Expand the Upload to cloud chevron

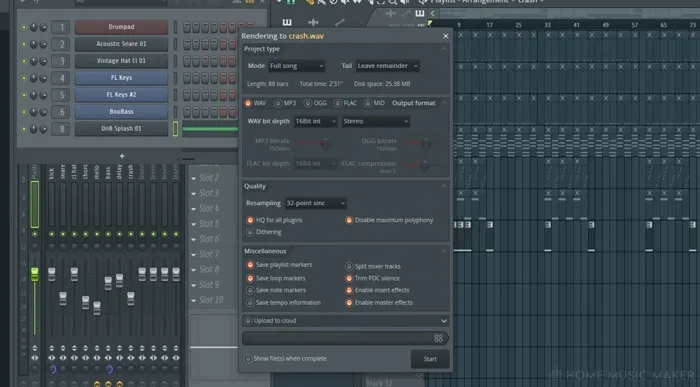[444, 321]
